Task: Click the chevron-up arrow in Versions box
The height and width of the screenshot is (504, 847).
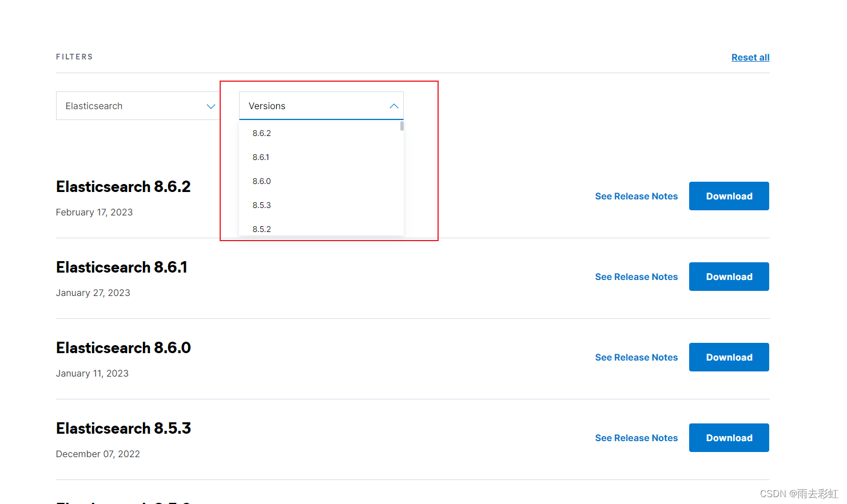Action: pos(393,106)
